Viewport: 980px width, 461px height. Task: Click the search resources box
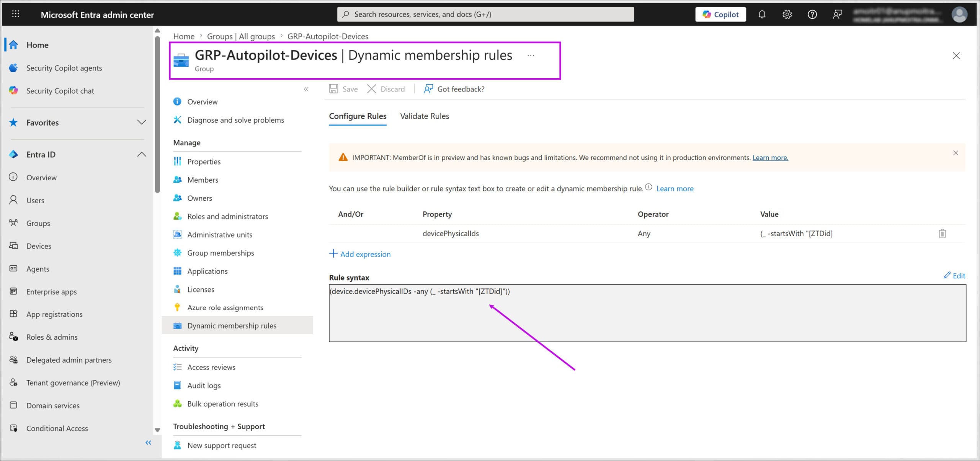pos(485,15)
